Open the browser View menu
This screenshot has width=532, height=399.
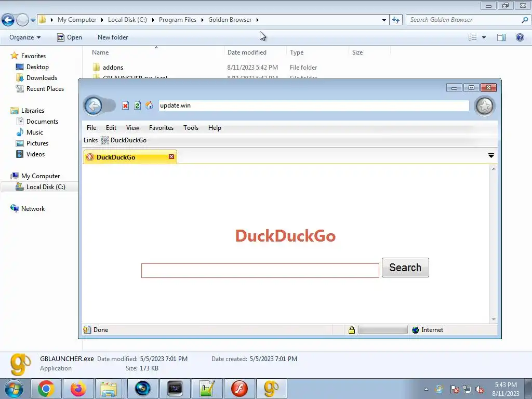click(x=132, y=128)
